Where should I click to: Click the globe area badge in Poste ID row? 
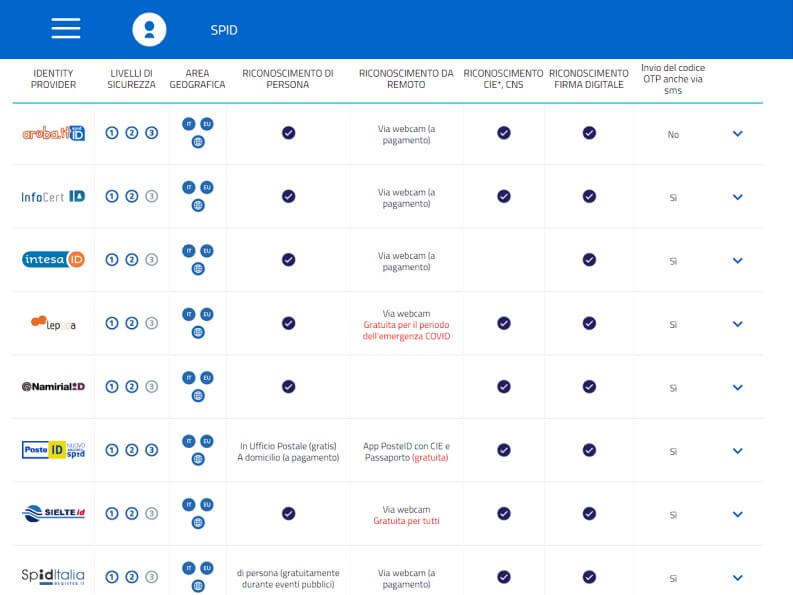[x=198, y=459]
